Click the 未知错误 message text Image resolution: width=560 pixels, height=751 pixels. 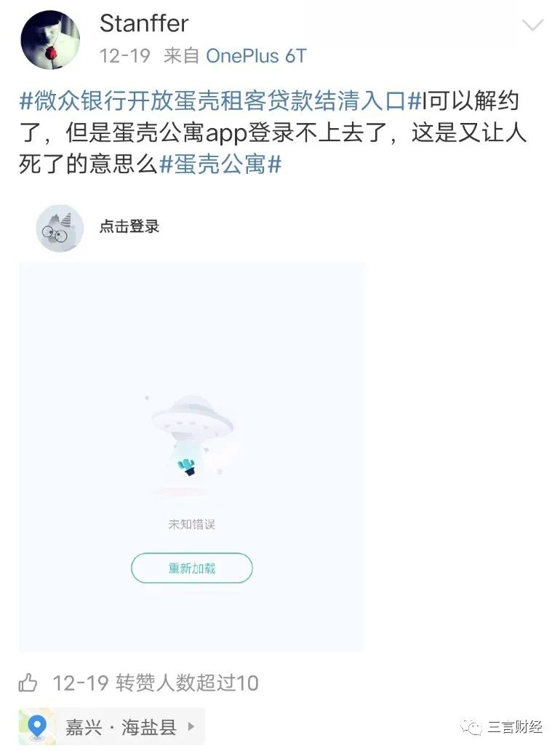[192, 525]
